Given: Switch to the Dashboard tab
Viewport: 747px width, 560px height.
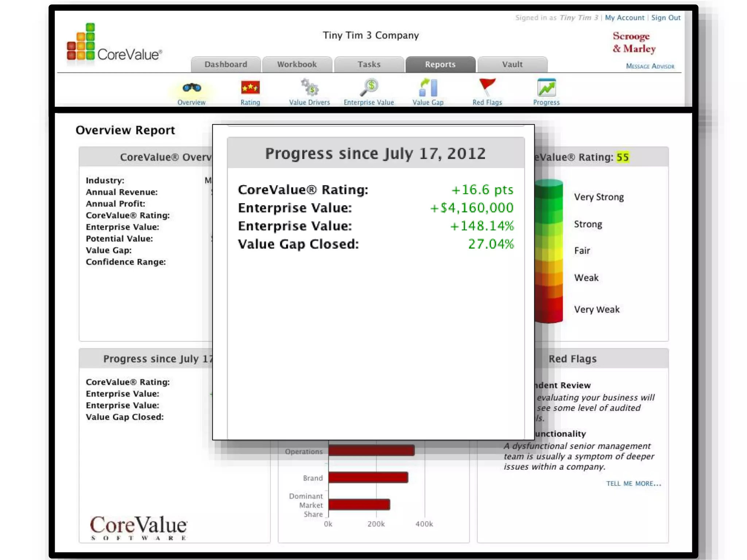Looking at the screenshot, I should (x=226, y=65).
